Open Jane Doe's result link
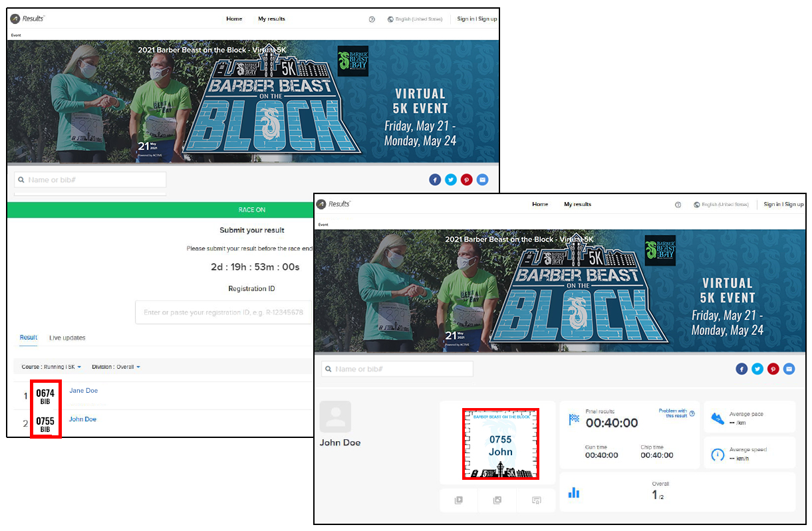This screenshot has height=531, width=812. (84, 391)
